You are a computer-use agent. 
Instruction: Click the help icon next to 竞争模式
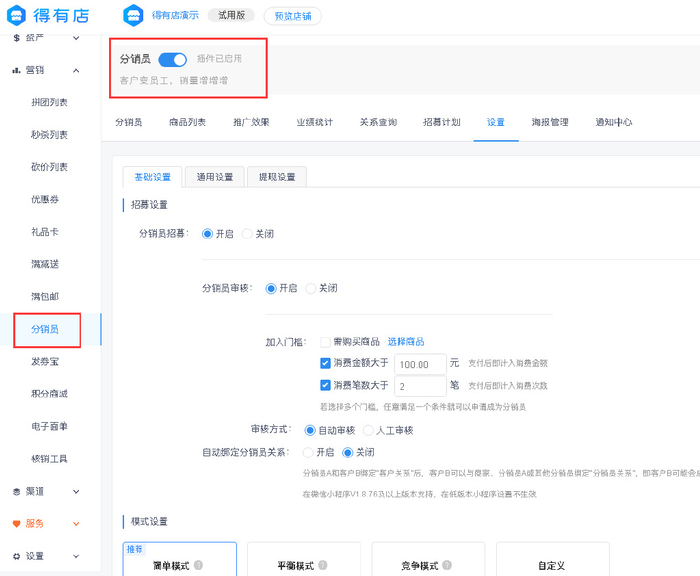point(447,566)
